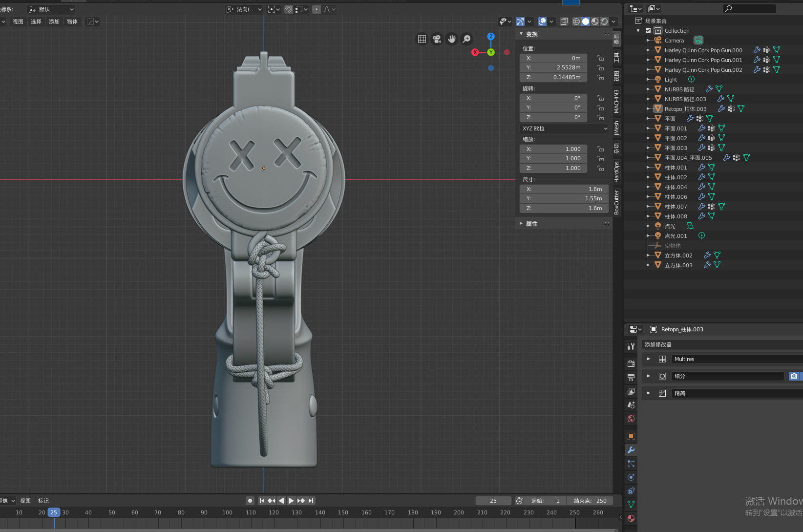Select solid viewport shading mode
This screenshot has height=532, width=803.
pyautogui.click(x=586, y=21)
